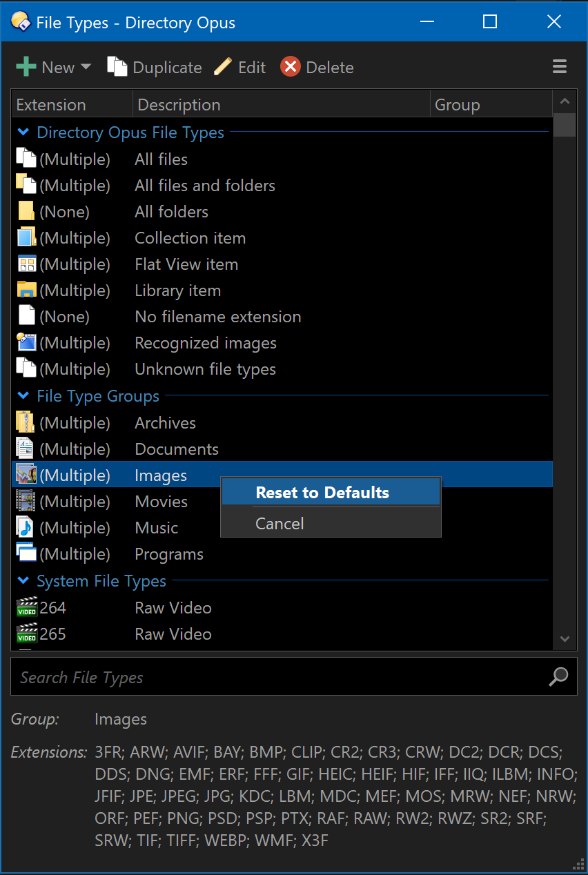The height and width of the screenshot is (875, 588).
Task: Click the 264 Raw Video icon
Action: point(26,607)
